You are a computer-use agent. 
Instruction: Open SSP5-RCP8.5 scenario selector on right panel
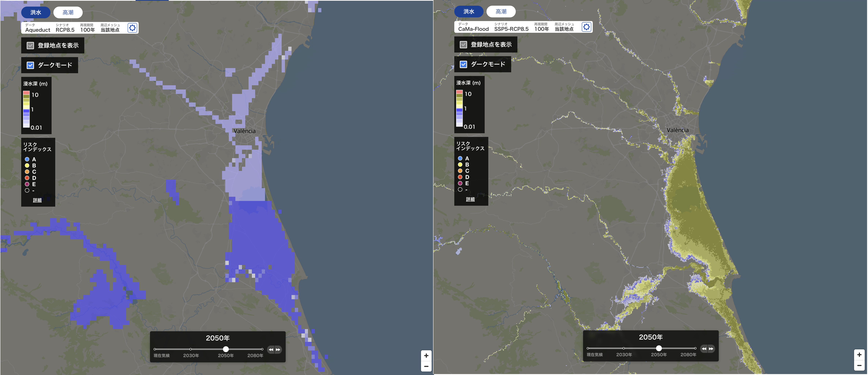coord(511,29)
